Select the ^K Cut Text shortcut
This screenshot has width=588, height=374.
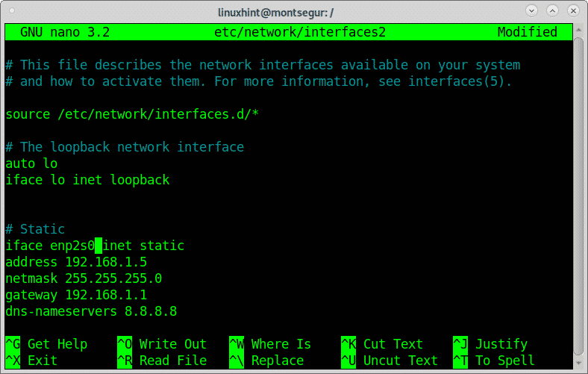pos(381,344)
